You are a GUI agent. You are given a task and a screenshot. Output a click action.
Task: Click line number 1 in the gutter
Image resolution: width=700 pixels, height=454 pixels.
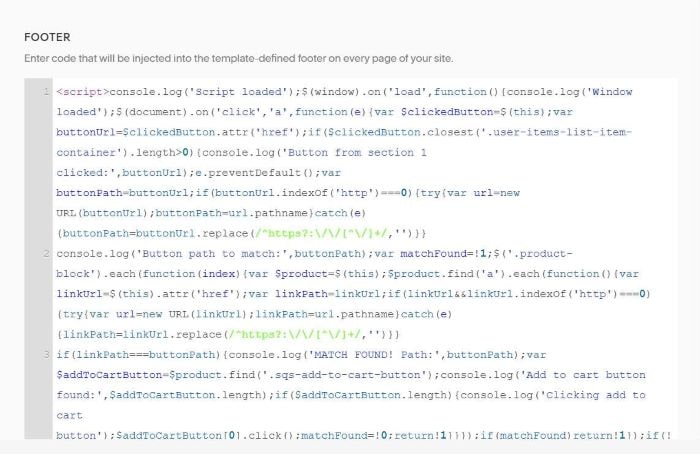[x=47, y=92]
